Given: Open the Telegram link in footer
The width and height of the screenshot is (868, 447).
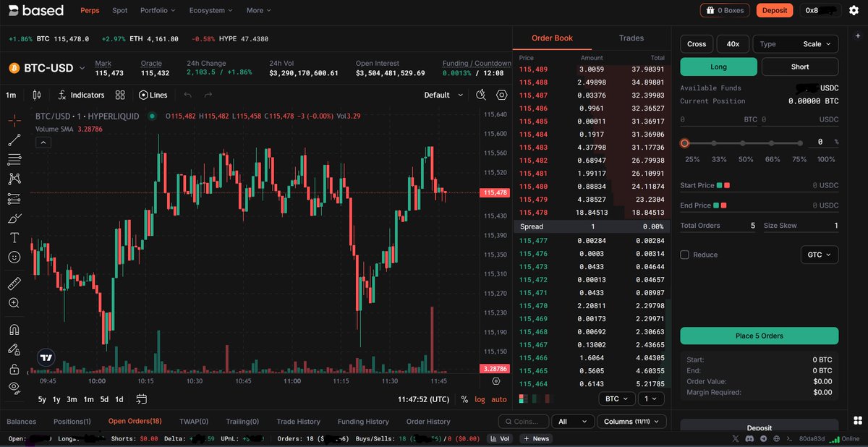Looking at the screenshot, I should [762, 438].
